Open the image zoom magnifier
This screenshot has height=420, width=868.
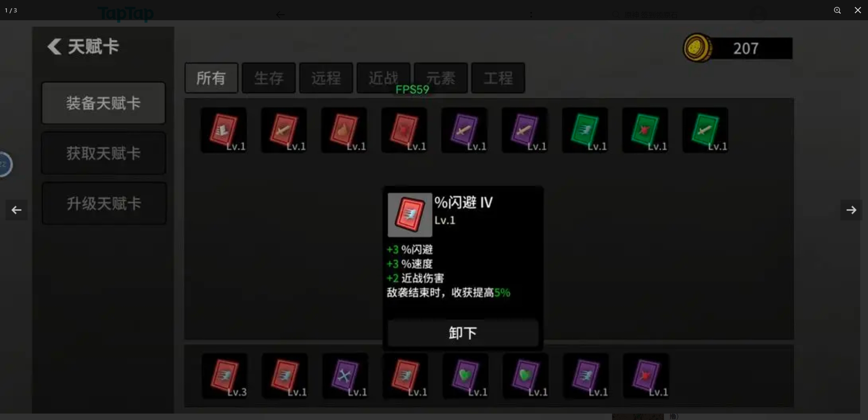(x=837, y=10)
